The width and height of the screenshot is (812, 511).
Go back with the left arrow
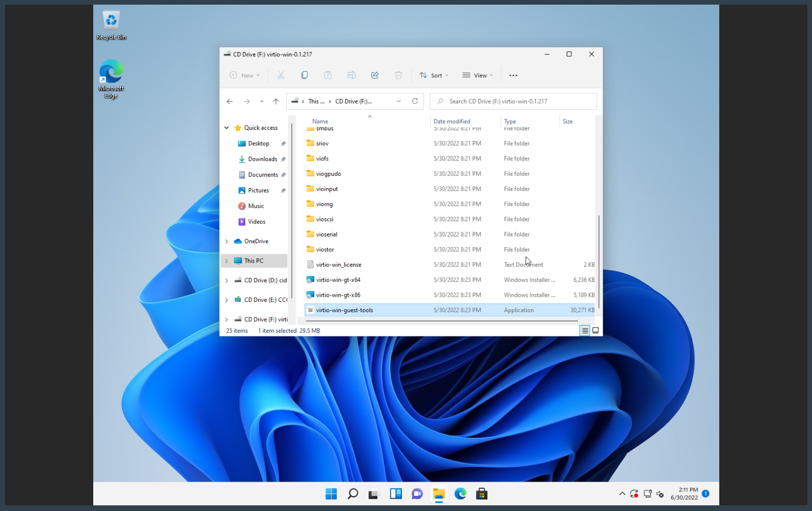[x=230, y=101]
